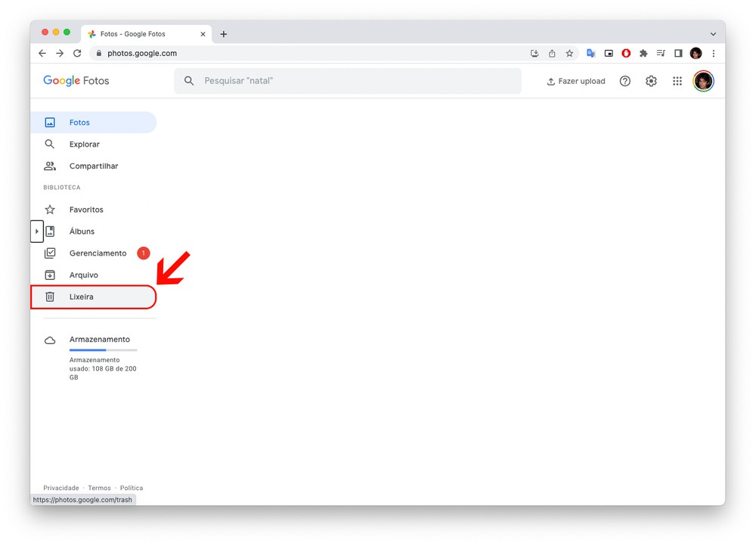Open the Política link
The image size is (756, 546).
click(132, 488)
